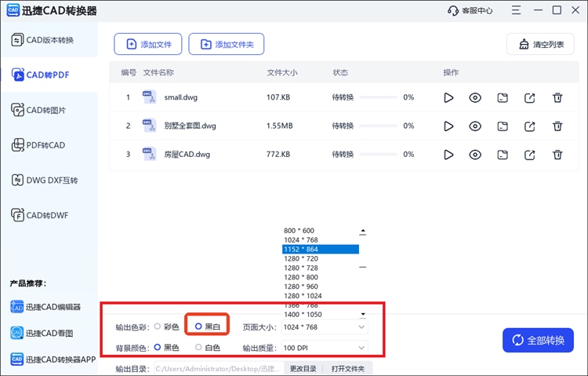
Task: Click the progress bar of 别墅全套图.dwg
Action: click(378, 126)
